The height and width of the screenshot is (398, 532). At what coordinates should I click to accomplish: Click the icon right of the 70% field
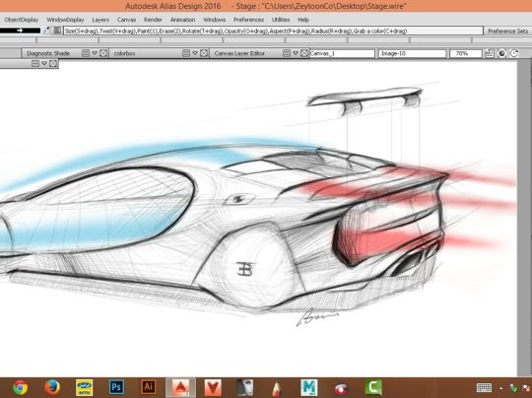(x=489, y=53)
